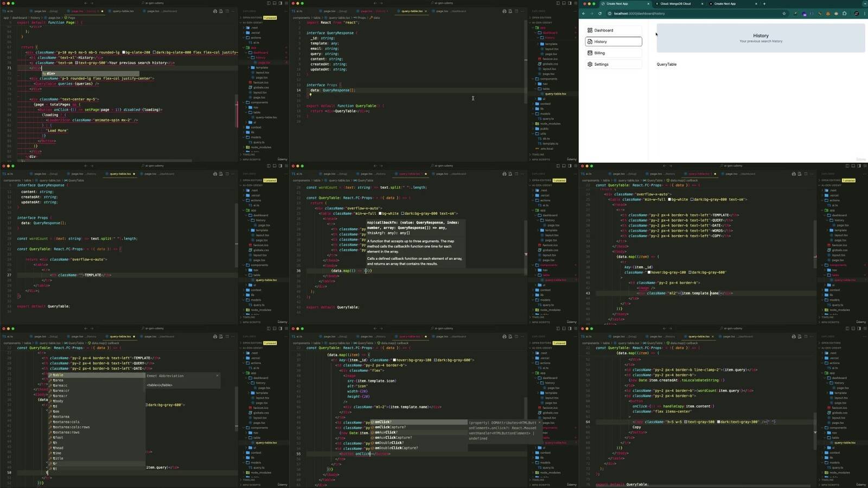This screenshot has width=868, height=488.
Task: Go back using the Chrome back arrow
Action: [584, 14]
